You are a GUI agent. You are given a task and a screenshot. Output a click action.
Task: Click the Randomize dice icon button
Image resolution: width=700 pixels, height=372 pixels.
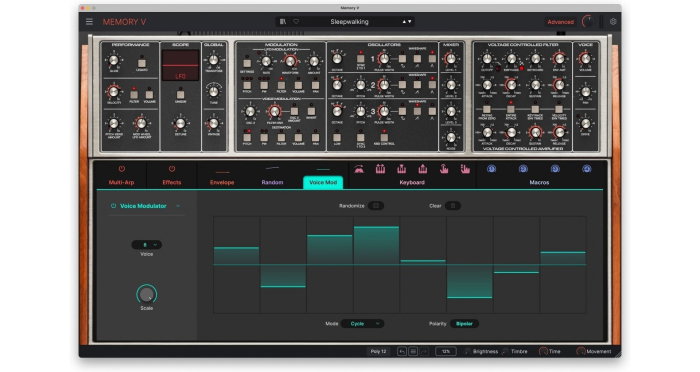(376, 206)
